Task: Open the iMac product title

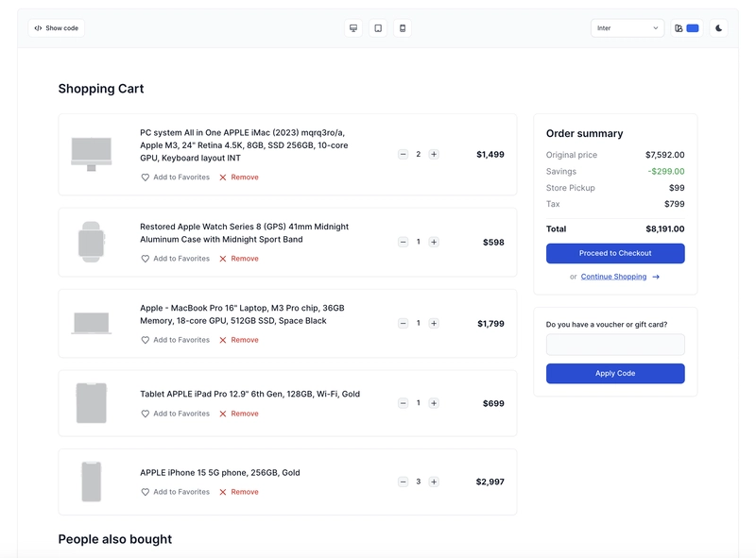Action: coord(244,145)
